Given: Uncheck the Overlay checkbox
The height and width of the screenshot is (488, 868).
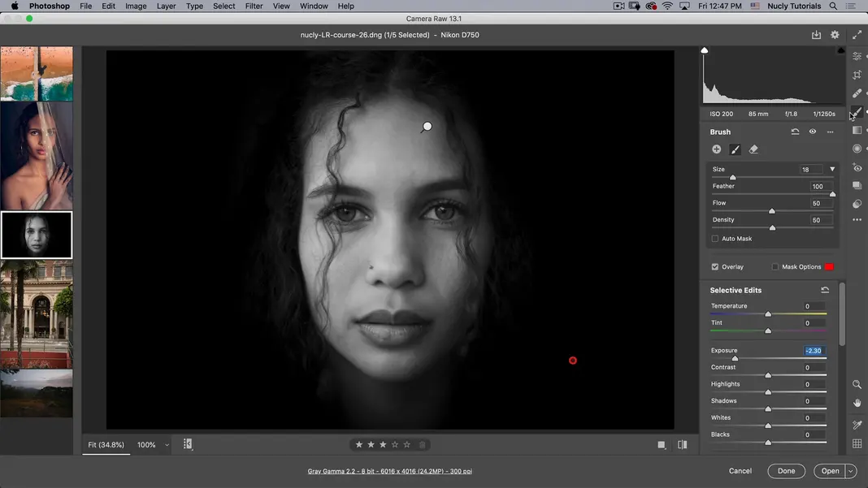Looking at the screenshot, I should (x=714, y=266).
